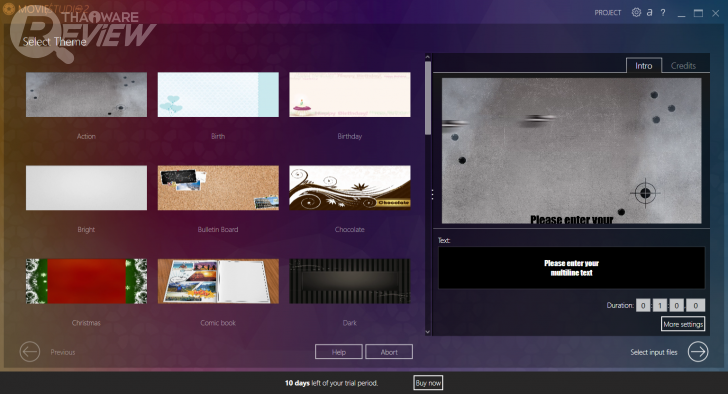728x394 pixels.
Task: Open the PROJECT menu
Action: pos(608,13)
